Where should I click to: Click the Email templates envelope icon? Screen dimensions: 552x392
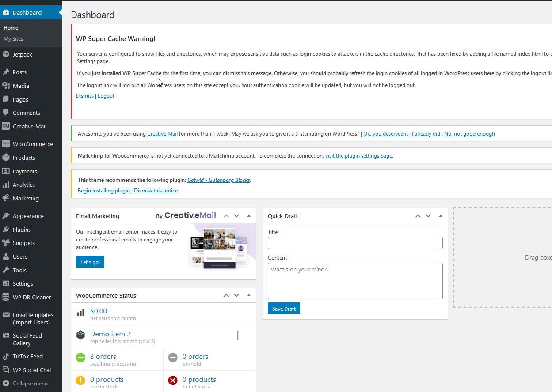click(6, 315)
